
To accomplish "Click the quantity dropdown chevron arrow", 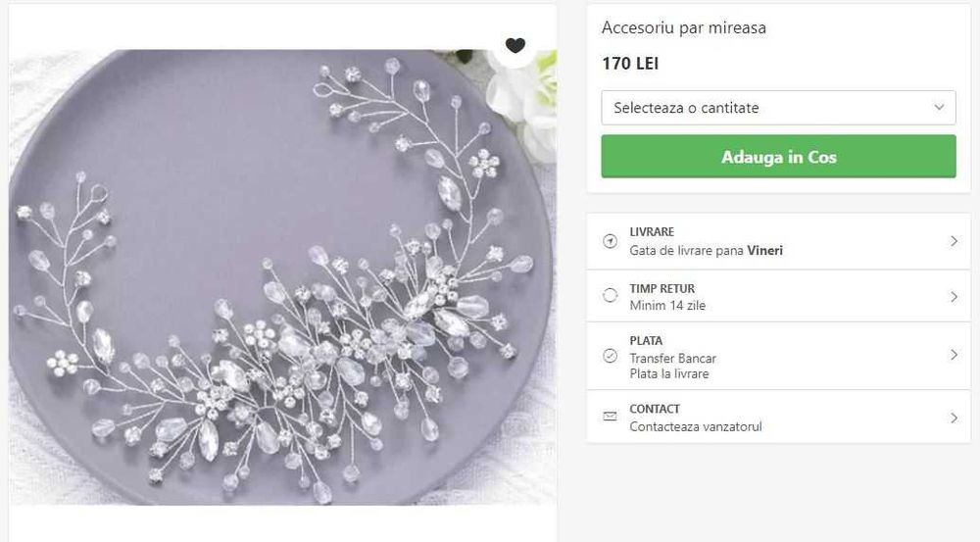I will [x=939, y=108].
